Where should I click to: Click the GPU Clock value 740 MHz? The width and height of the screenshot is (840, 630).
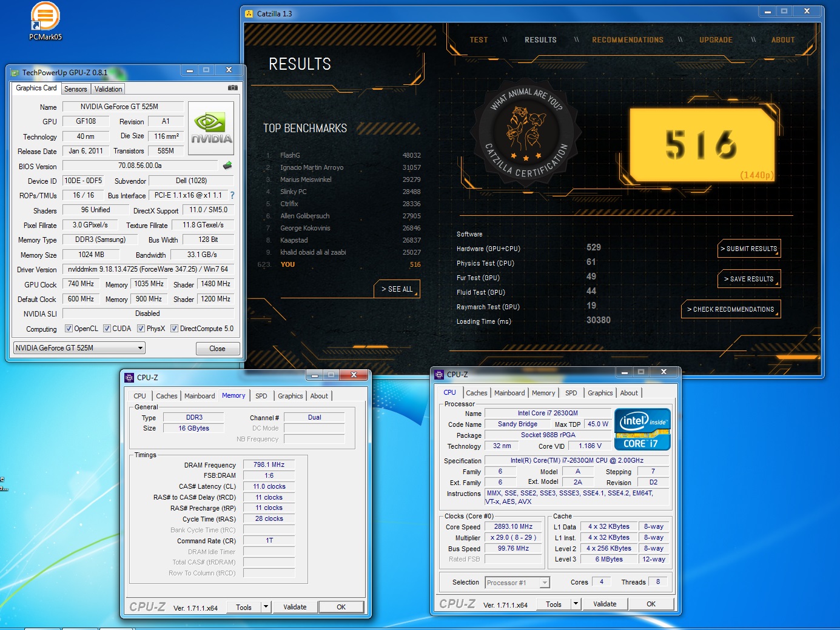(x=81, y=284)
